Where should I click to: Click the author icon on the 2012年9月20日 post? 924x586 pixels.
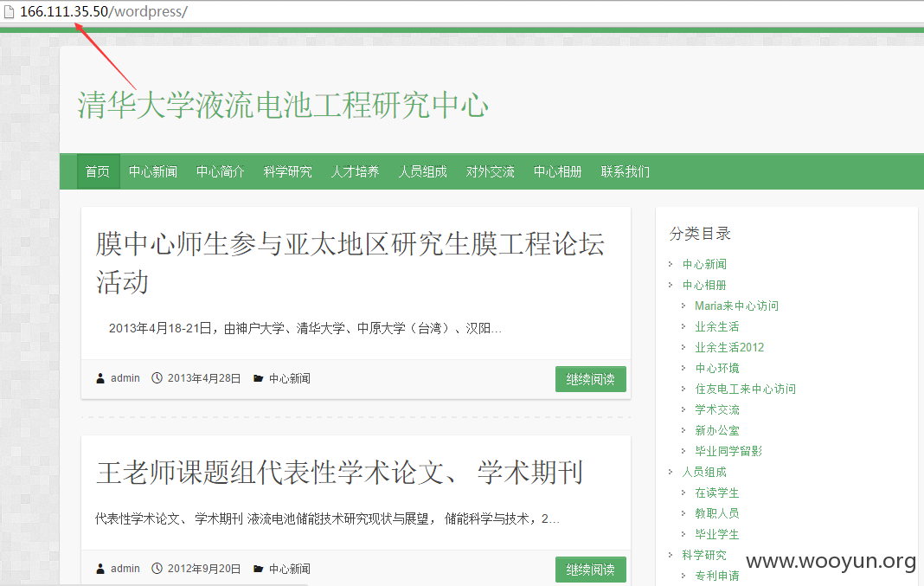(100, 569)
